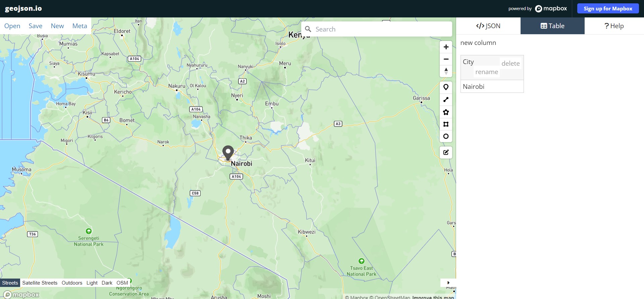Select the draw point marker tool

(446, 87)
